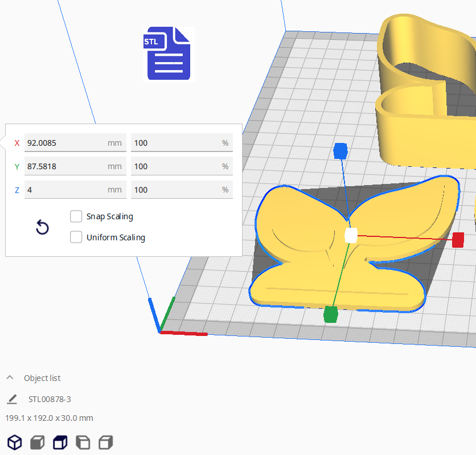Select the top view cube icon
Image resolution: width=476 pixels, height=455 pixels.
click(x=60, y=442)
